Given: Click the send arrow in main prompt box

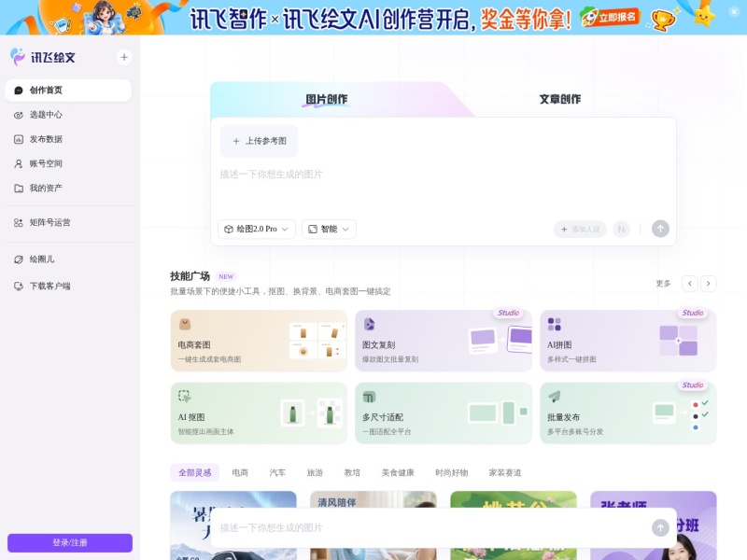Looking at the screenshot, I should [660, 229].
